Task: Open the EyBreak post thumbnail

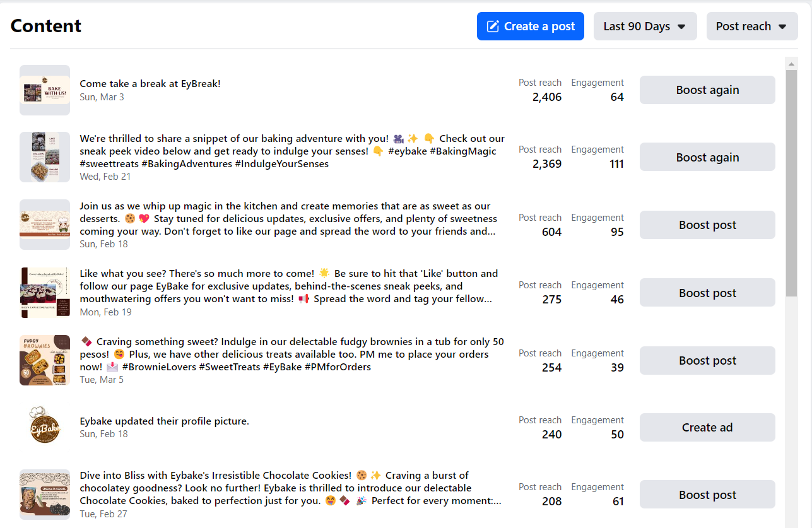Action: (45, 90)
